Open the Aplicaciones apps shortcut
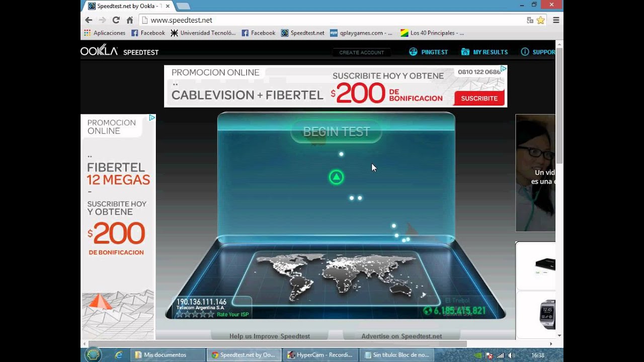Viewport: 644px width, 362px height. (x=105, y=33)
